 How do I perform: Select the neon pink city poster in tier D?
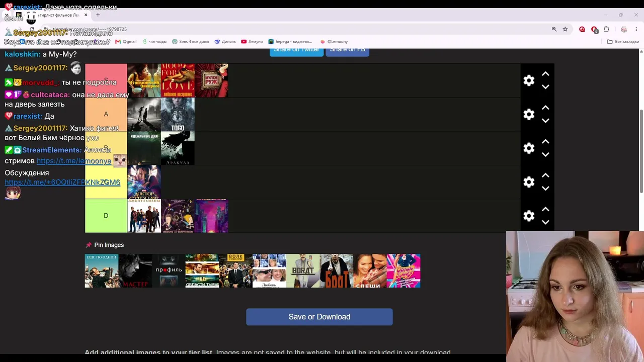(211, 216)
